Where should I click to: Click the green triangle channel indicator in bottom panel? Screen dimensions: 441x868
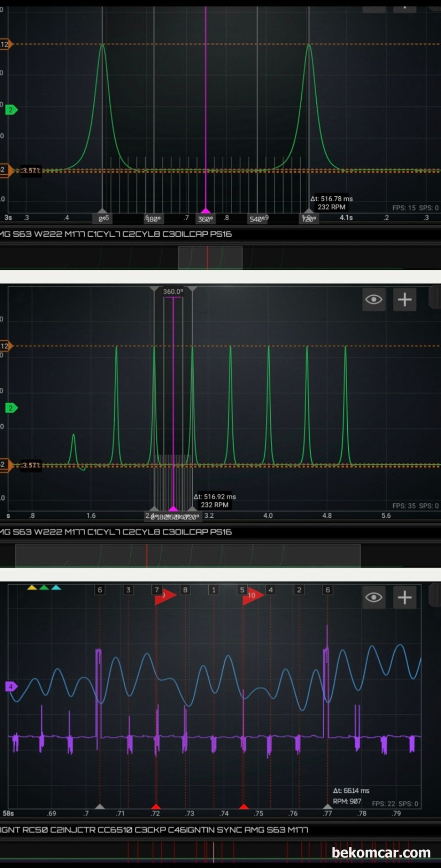[44, 587]
